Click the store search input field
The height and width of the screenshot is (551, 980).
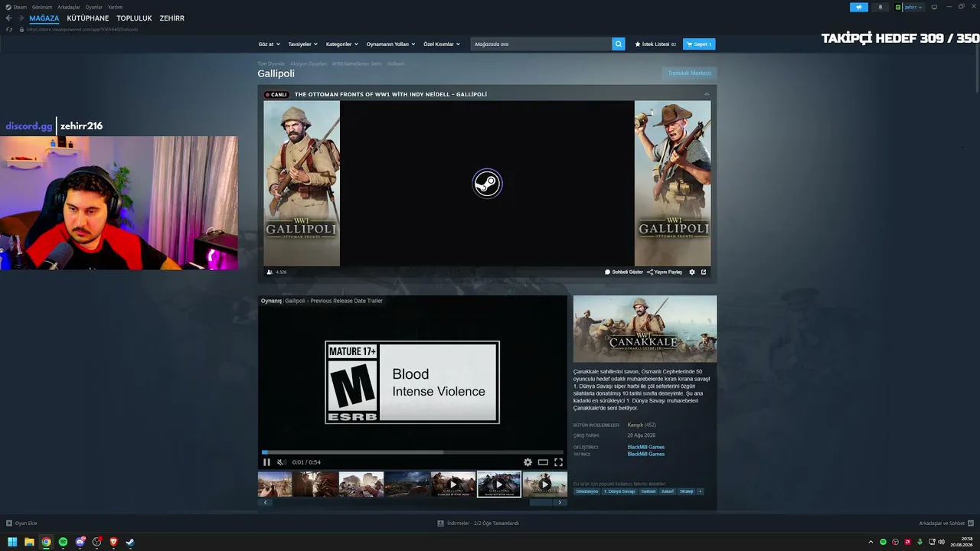pos(541,44)
